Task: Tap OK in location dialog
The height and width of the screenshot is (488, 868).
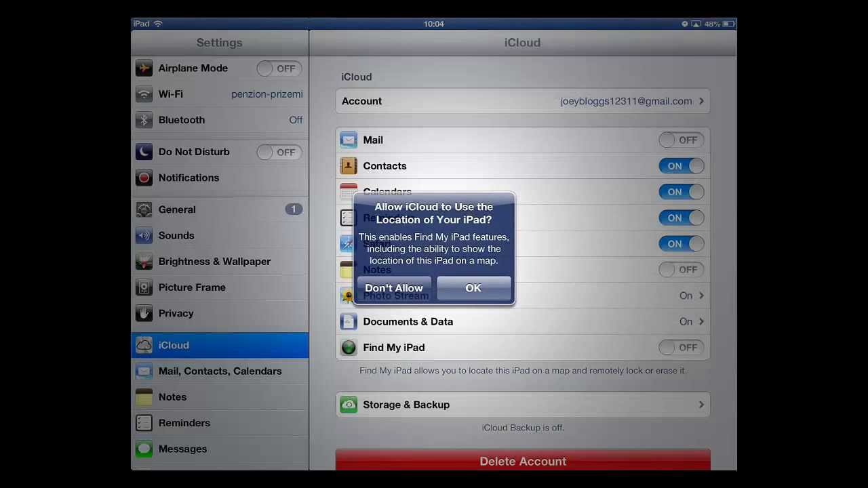Action: (473, 288)
